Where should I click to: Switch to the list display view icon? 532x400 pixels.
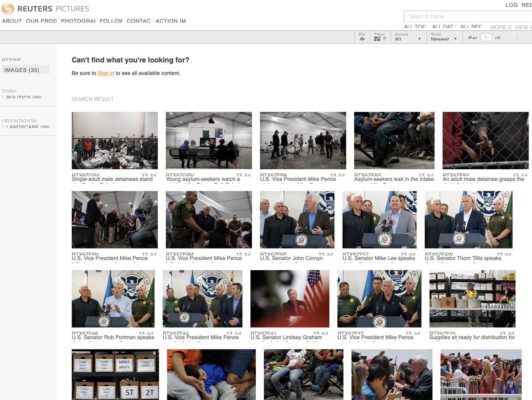pyautogui.click(x=384, y=39)
